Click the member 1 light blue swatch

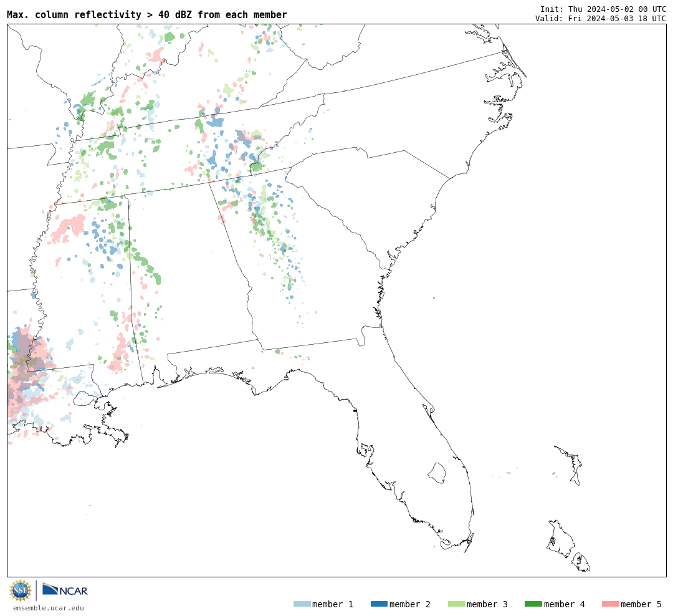coord(302,604)
